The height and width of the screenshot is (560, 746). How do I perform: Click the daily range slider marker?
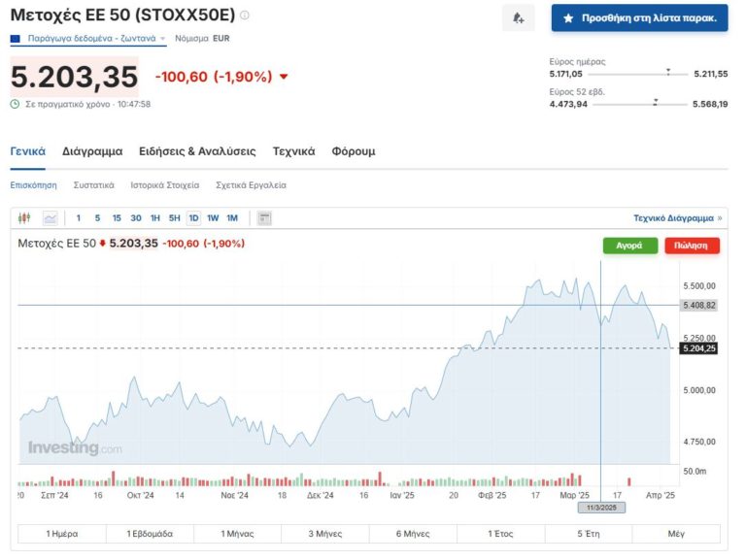pos(668,72)
